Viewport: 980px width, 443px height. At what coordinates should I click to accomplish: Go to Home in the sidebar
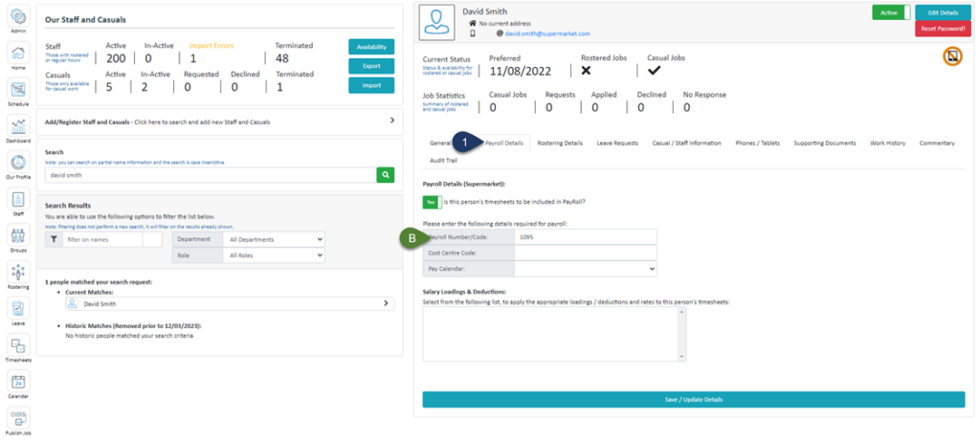point(19,53)
